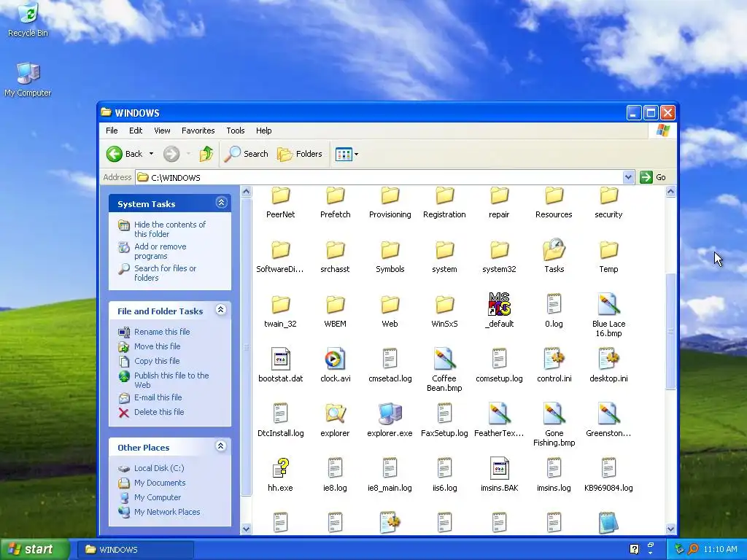Select the WinSxS folder icon
This screenshot has height=560, width=747.
[x=444, y=305]
